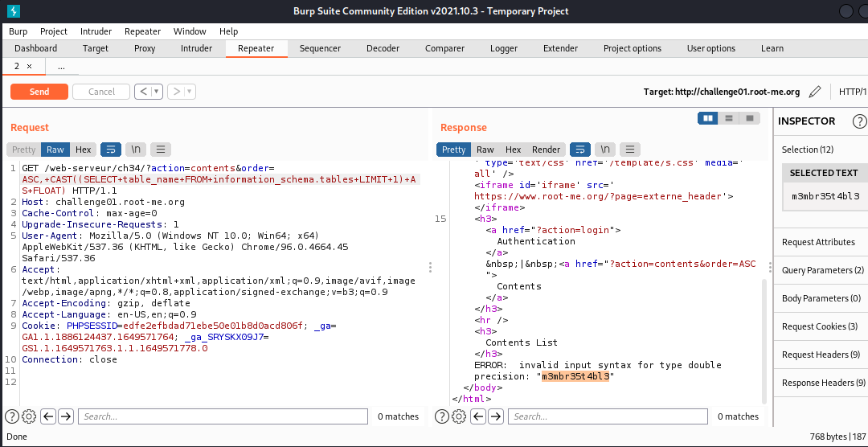Switch Response view to Pretty

click(x=454, y=149)
